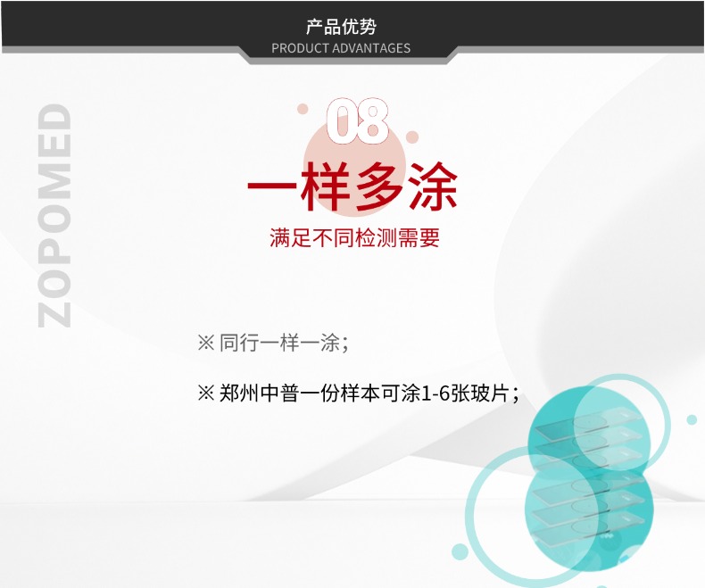Click the ※ mark before 同行一样一涂
The image size is (705, 588).
[205, 344]
